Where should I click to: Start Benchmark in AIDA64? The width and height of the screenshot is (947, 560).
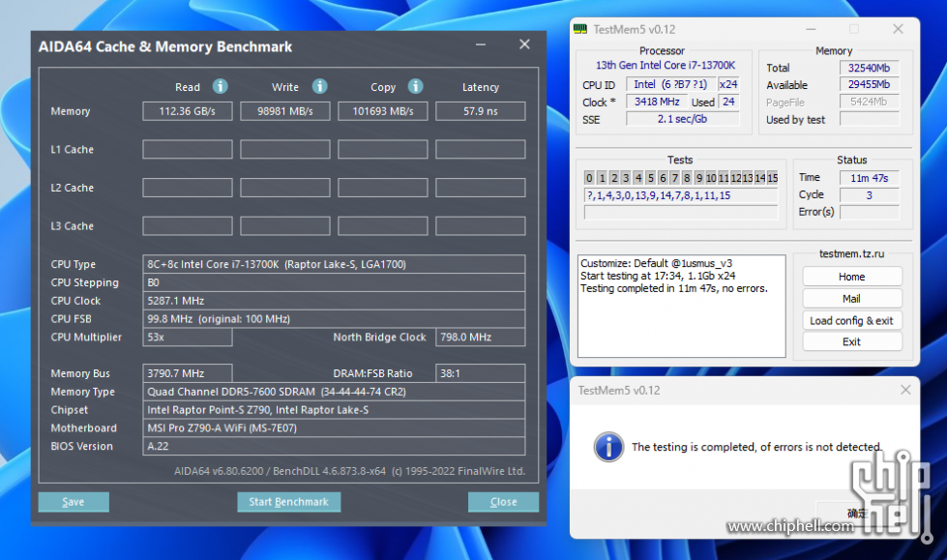(288, 502)
